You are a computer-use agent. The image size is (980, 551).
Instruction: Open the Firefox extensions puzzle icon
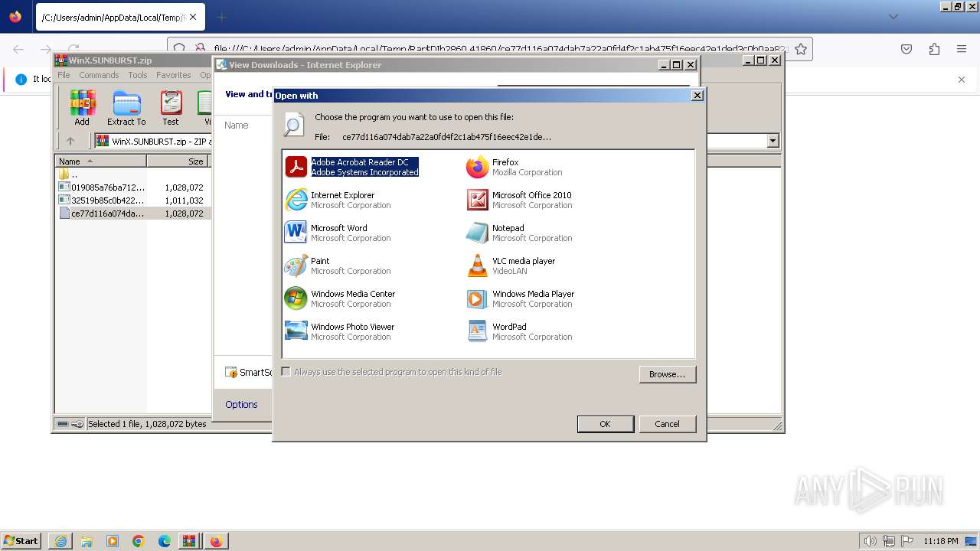(x=934, y=49)
